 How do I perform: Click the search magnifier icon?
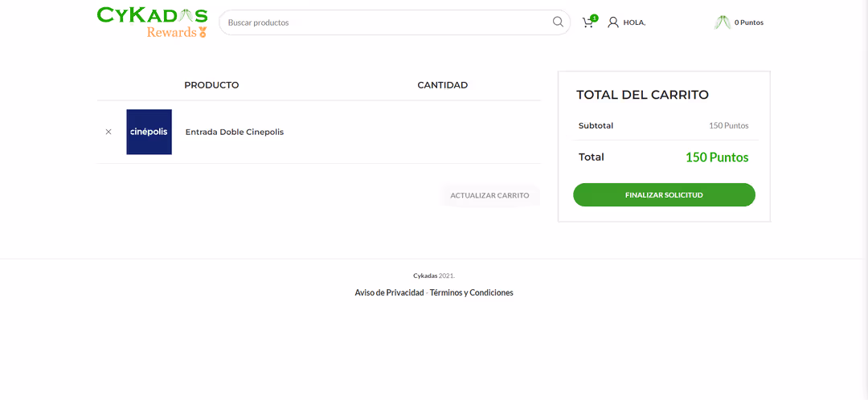coord(558,22)
